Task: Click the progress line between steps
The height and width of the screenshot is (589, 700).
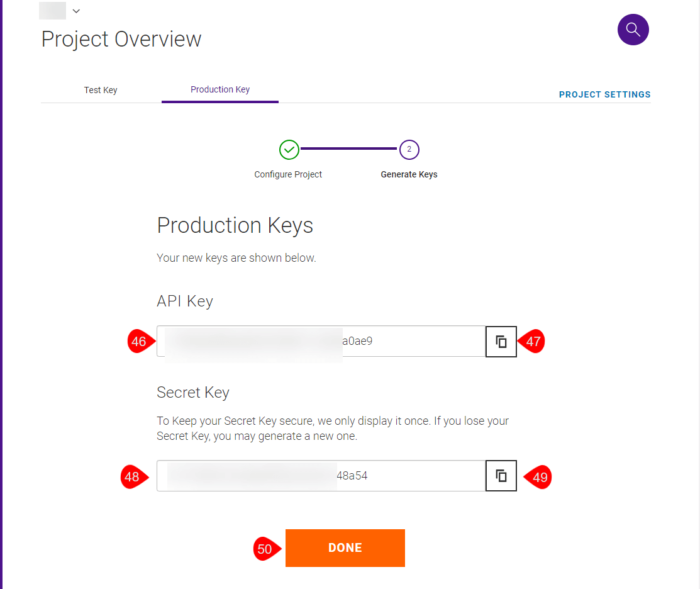Action: point(349,149)
